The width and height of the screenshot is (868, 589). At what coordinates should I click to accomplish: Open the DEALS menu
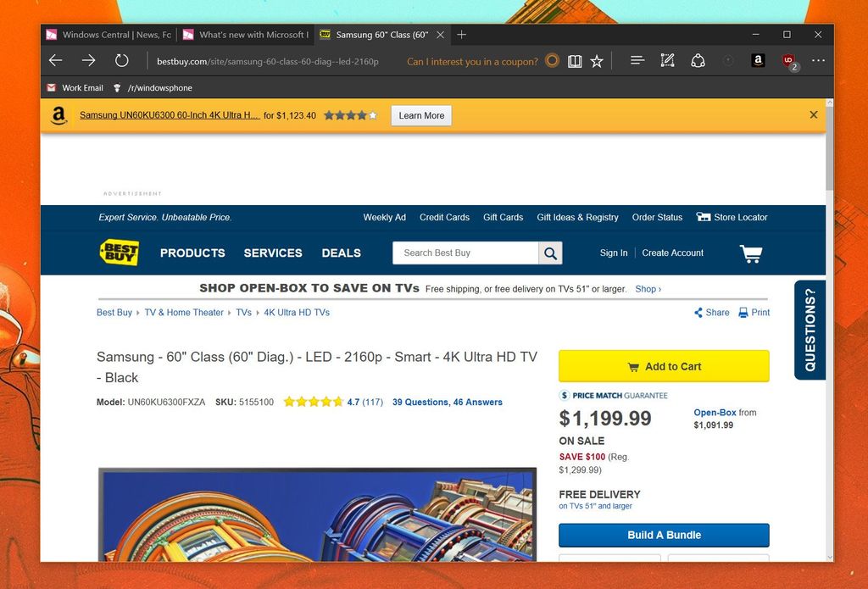(x=342, y=253)
